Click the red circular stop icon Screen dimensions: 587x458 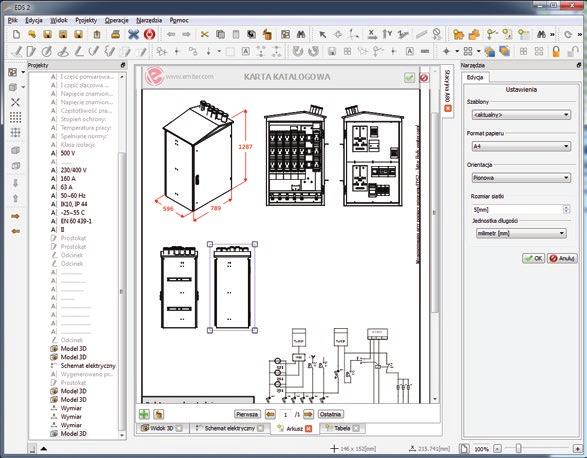click(x=149, y=34)
